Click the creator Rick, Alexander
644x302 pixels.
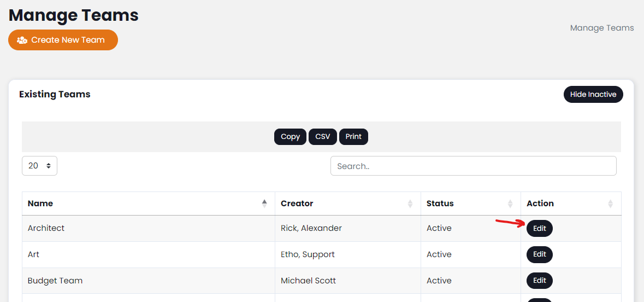pos(311,228)
